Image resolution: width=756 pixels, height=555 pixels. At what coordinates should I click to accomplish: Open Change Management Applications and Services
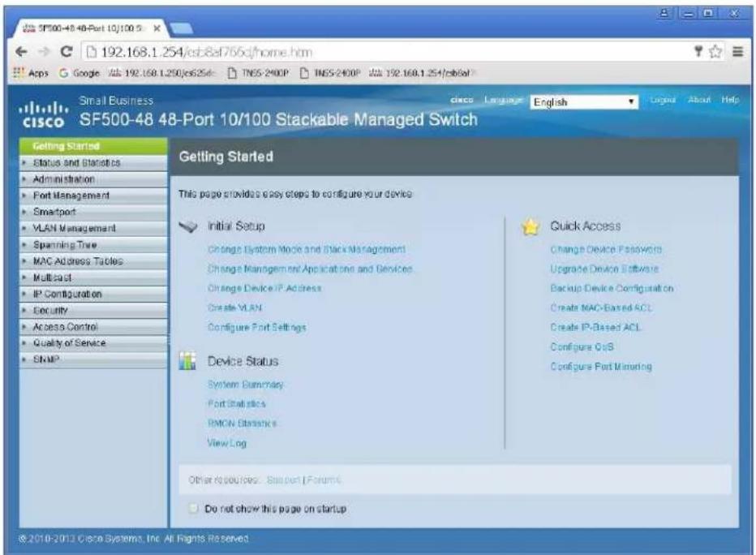[310, 269]
